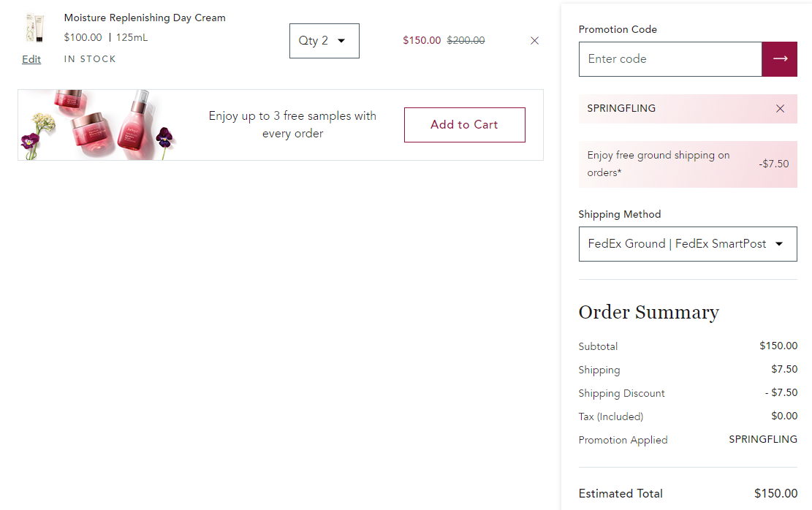Screen dimensions: 812x510
Task: Click the Enjoy 3 free samples text
Action: tap(292, 125)
